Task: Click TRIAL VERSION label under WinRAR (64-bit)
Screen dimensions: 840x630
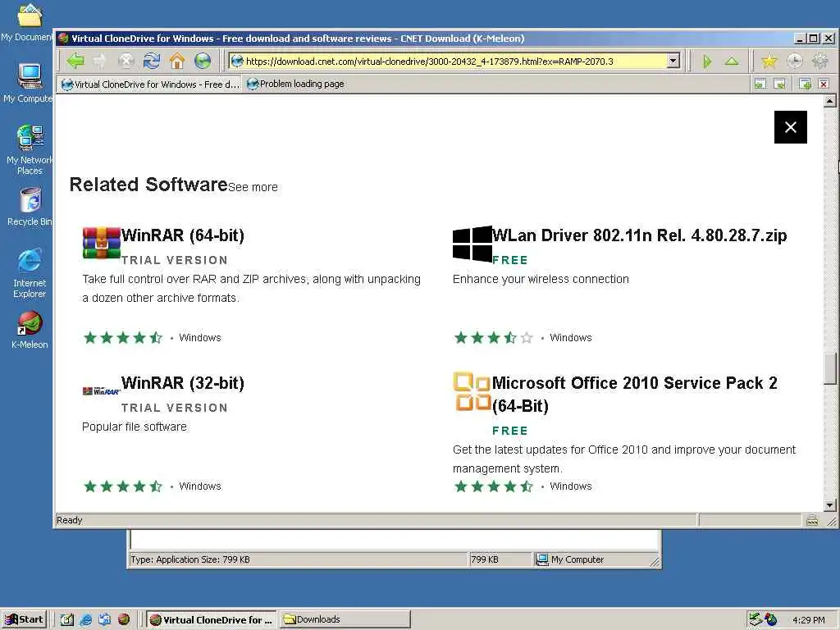Action: pyautogui.click(x=175, y=260)
